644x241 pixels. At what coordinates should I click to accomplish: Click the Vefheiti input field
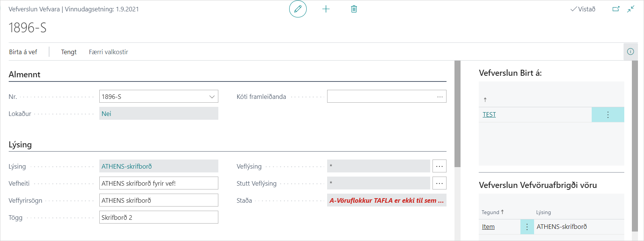pyautogui.click(x=158, y=183)
